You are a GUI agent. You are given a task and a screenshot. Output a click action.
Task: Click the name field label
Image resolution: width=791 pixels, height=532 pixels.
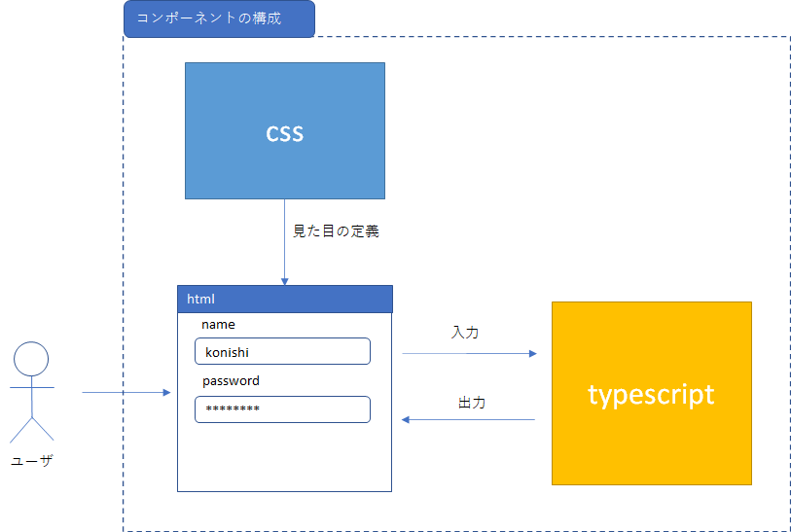coord(219,324)
